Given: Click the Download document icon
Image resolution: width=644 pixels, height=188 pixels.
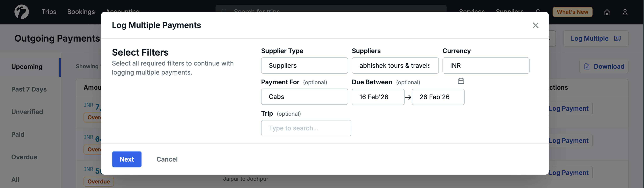Looking at the screenshot, I should (586, 66).
